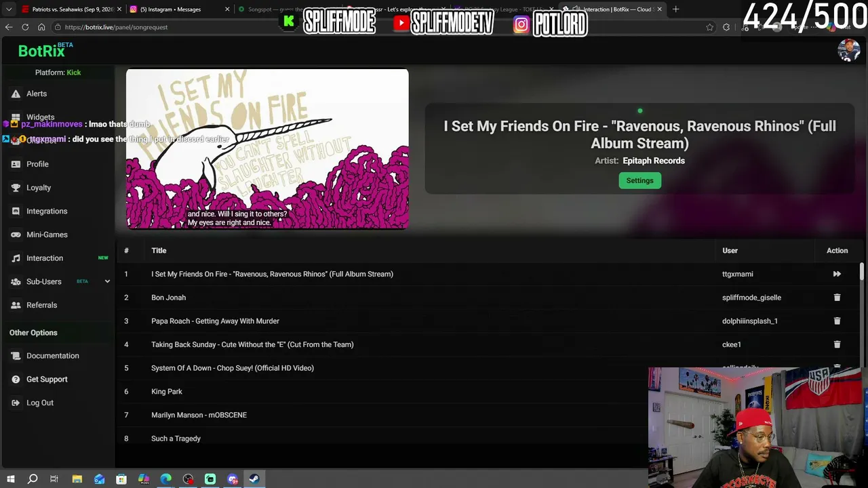Viewport: 868px width, 488px height.
Task: Click the green Settings button
Action: [639, 180]
